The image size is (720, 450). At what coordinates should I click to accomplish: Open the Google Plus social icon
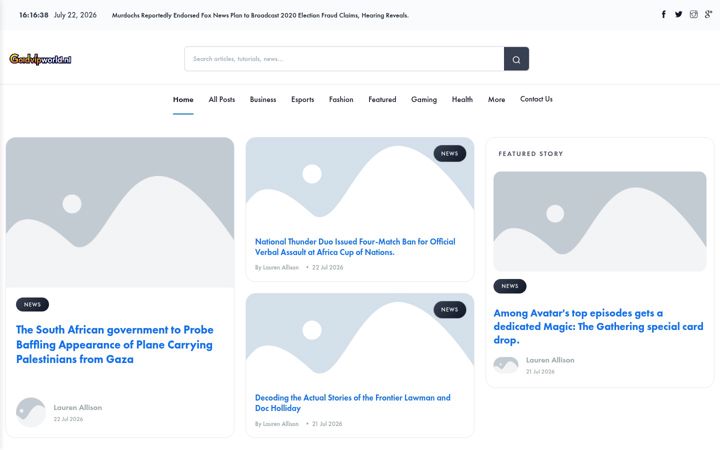pyautogui.click(x=709, y=14)
